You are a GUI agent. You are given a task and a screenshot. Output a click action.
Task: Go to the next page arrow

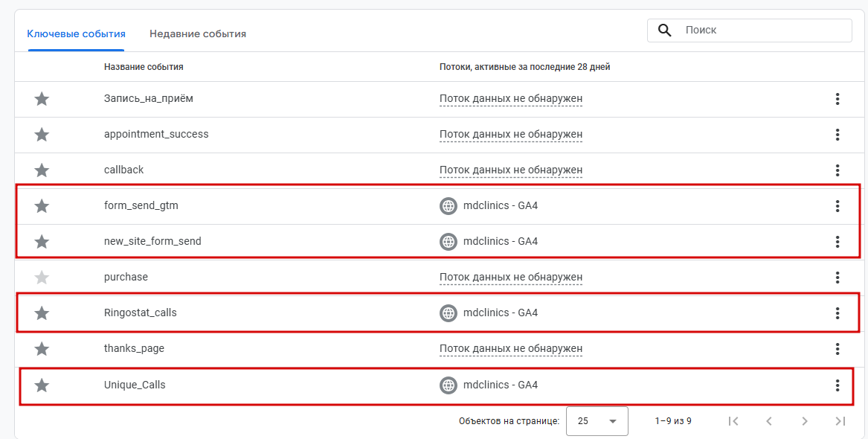[805, 421]
